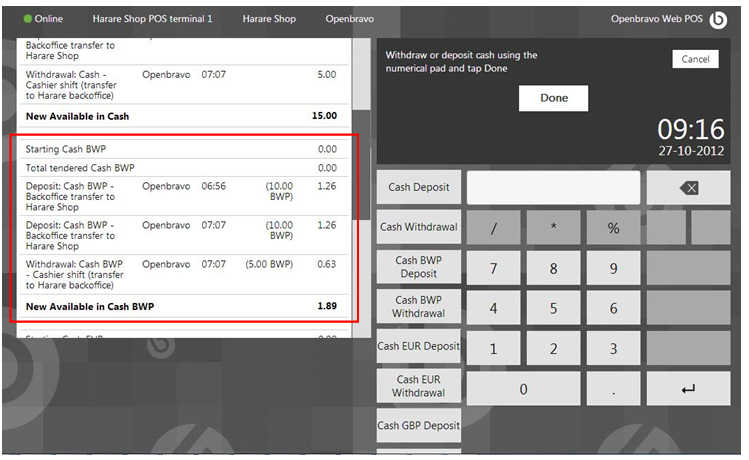
Task: Select Withdrawal Cash BWP cashier shift row
Action: coord(183,275)
